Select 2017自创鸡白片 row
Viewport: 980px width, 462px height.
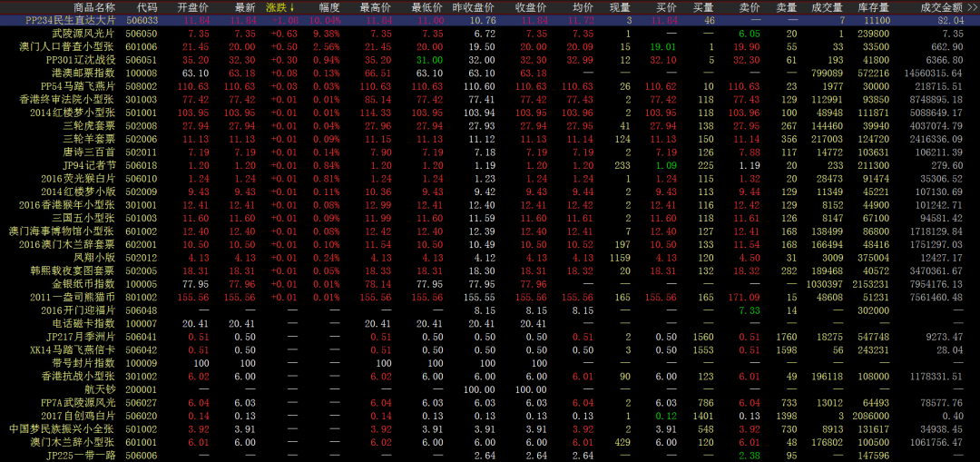tap(490, 416)
